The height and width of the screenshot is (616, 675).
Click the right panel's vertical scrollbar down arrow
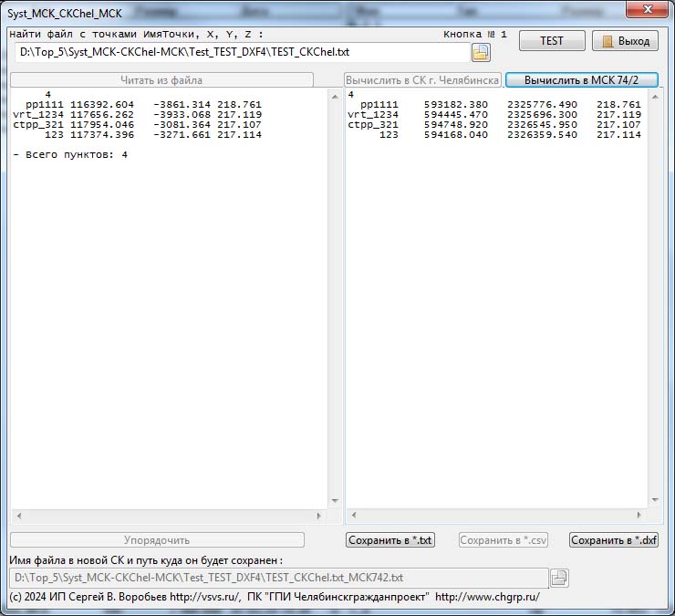653,501
